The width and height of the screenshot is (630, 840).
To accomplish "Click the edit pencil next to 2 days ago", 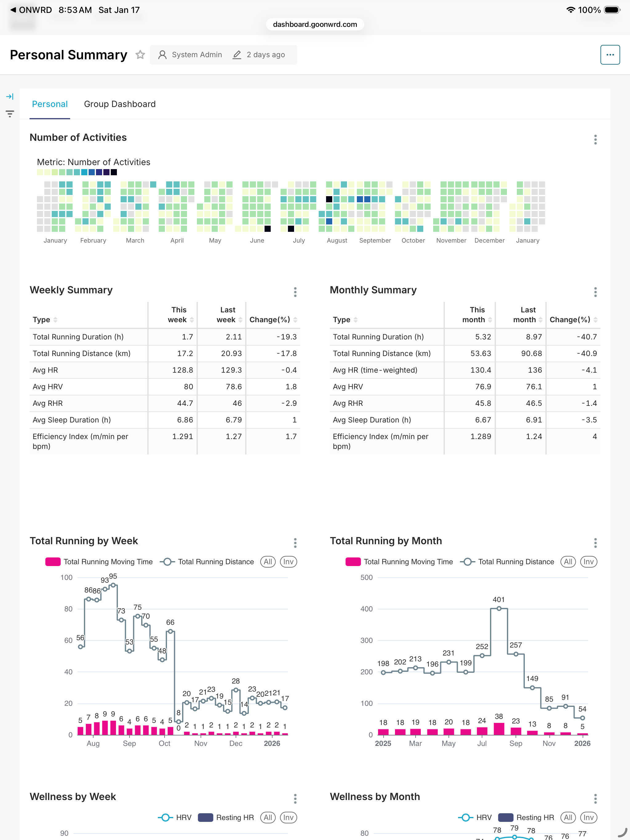I will pyautogui.click(x=237, y=54).
